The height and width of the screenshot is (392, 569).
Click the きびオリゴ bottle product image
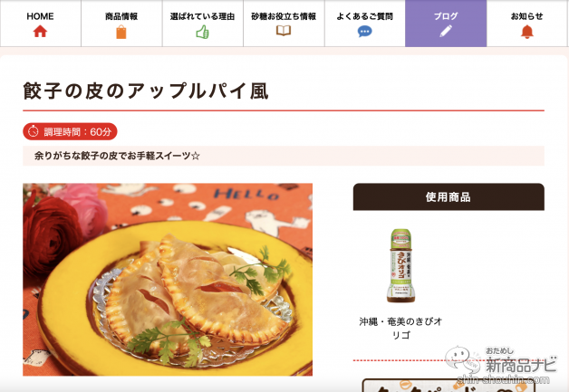point(400,266)
